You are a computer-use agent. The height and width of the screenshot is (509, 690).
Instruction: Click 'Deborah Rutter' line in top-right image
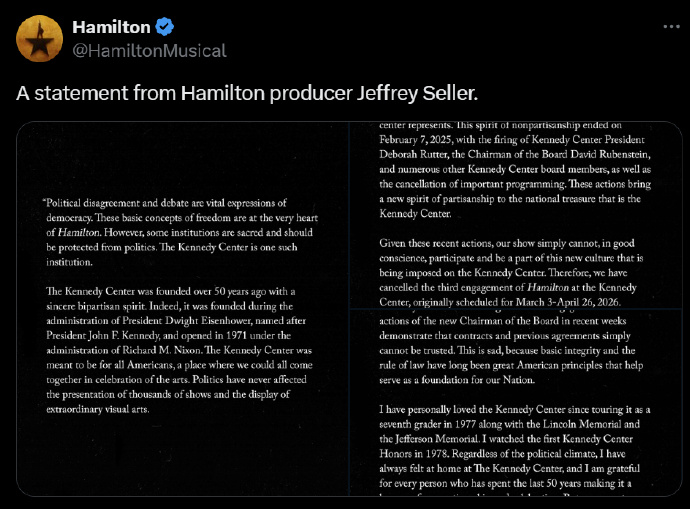pos(515,154)
